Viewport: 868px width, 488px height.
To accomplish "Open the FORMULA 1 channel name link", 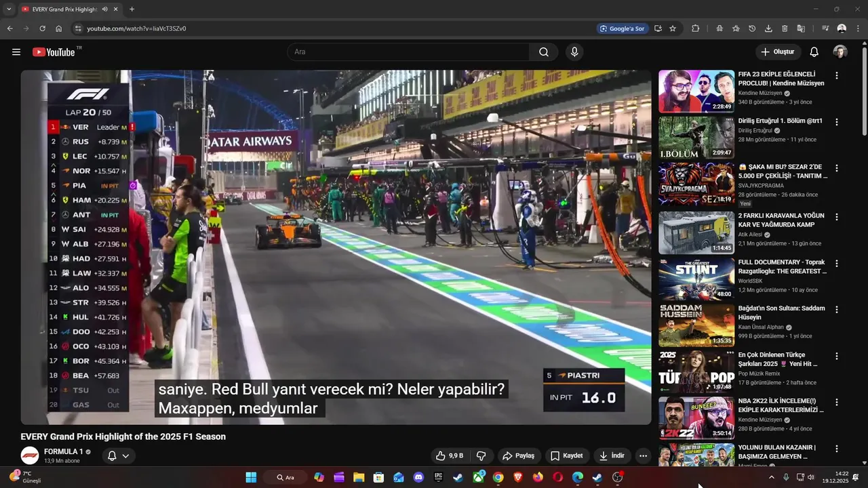I will 63,451.
